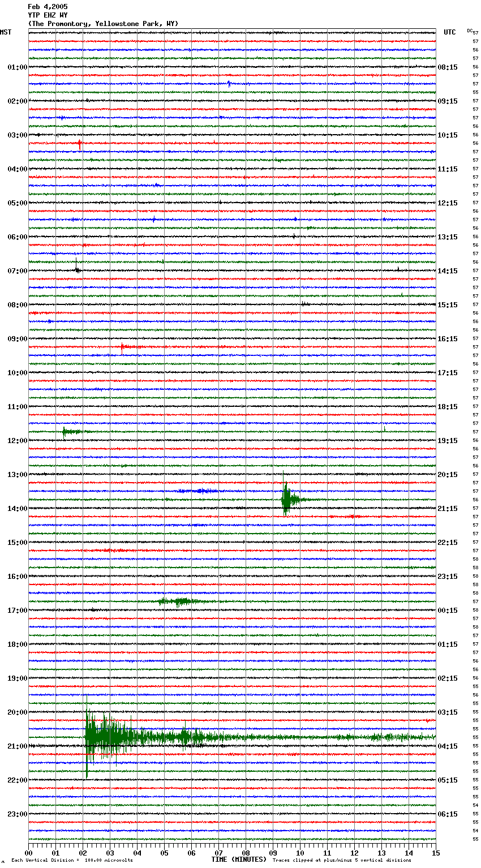Select the 15:00 MST time label
This screenshot has height=868, width=481.
click(17, 543)
